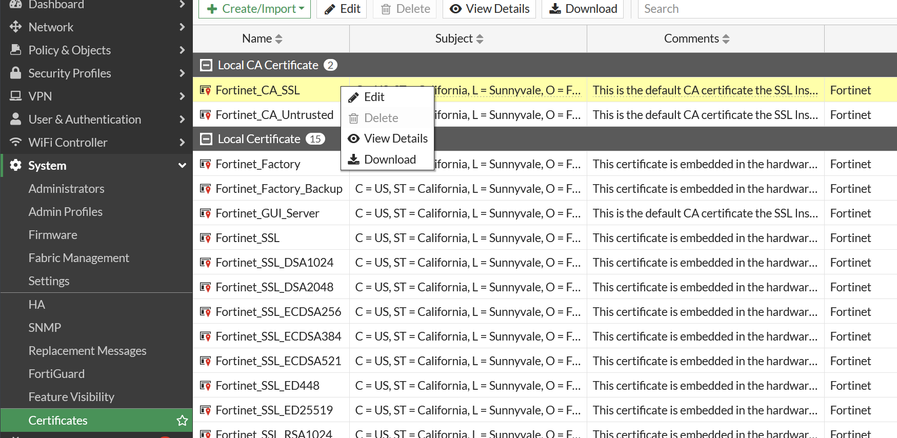
Task: Click the User & Authentication icon
Action: point(15,119)
